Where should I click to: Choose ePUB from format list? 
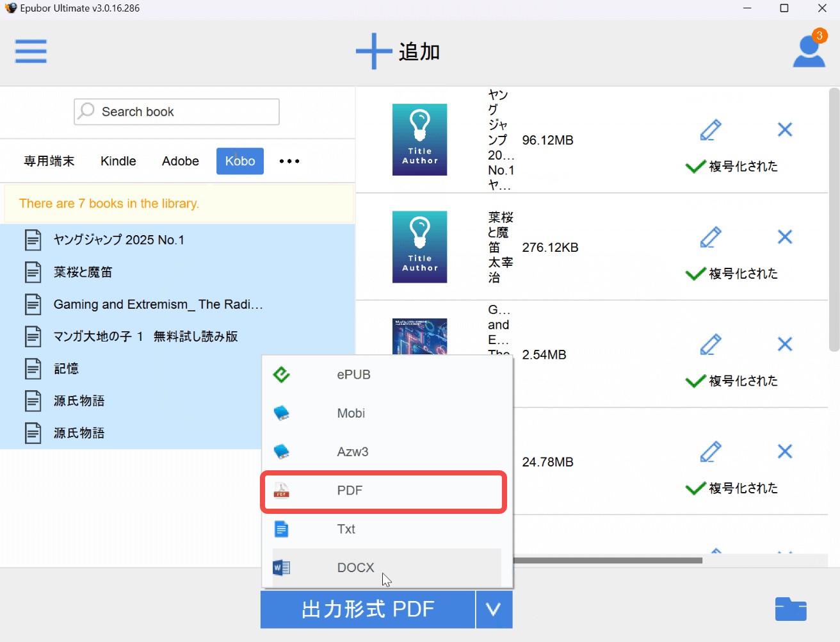(x=353, y=375)
